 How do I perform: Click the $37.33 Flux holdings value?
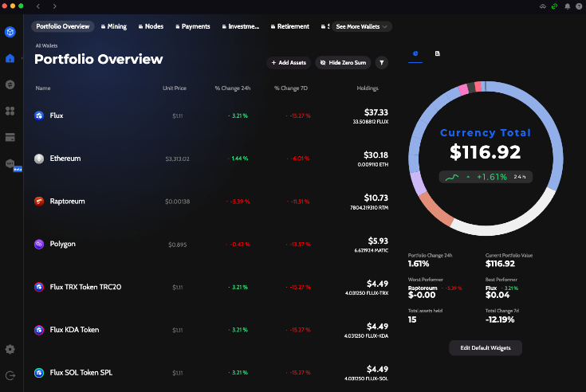(376, 112)
